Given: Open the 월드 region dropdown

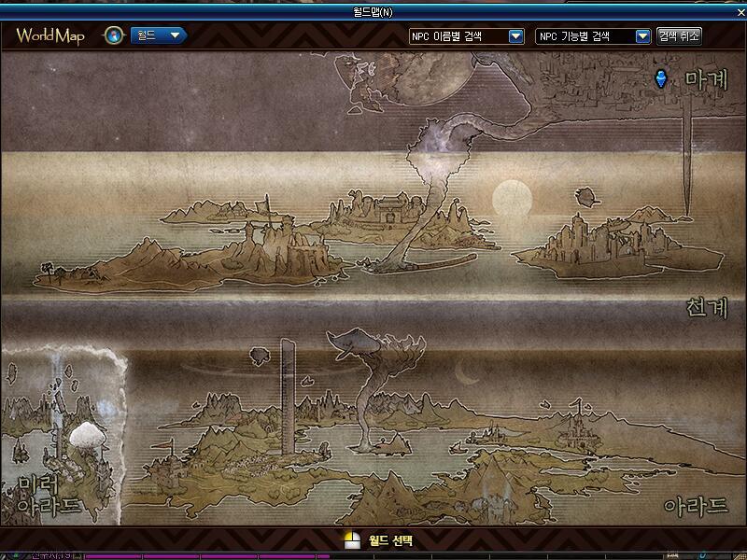Looking at the screenshot, I should coord(159,35).
